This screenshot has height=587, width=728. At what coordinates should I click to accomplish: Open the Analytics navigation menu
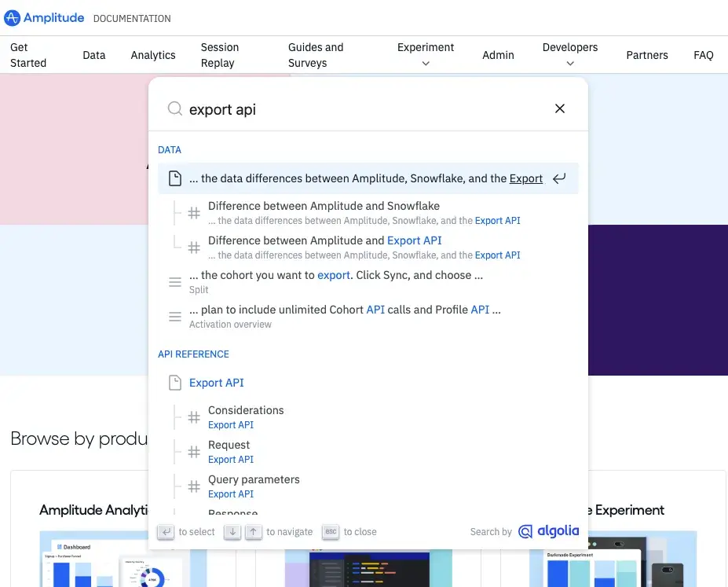point(152,55)
